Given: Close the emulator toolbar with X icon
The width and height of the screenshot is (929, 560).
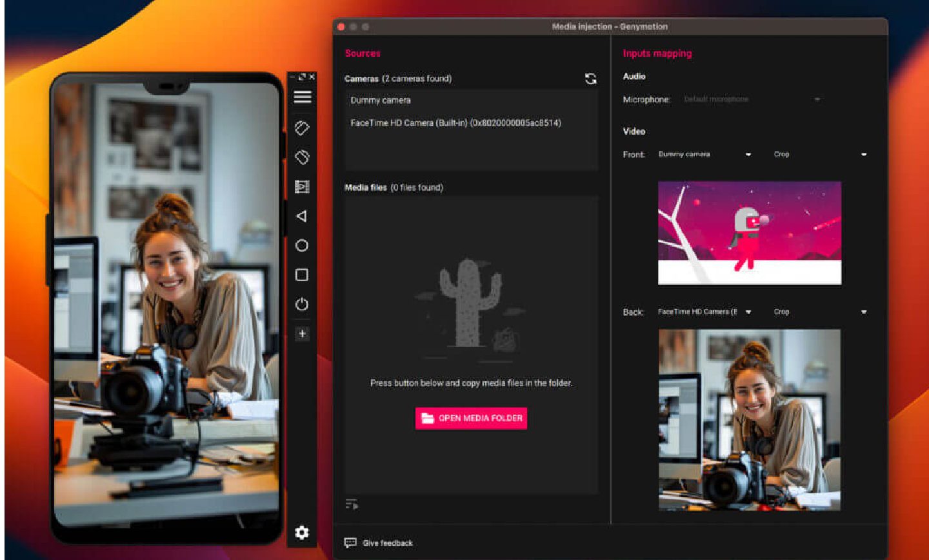Looking at the screenshot, I should coord(312,77).
